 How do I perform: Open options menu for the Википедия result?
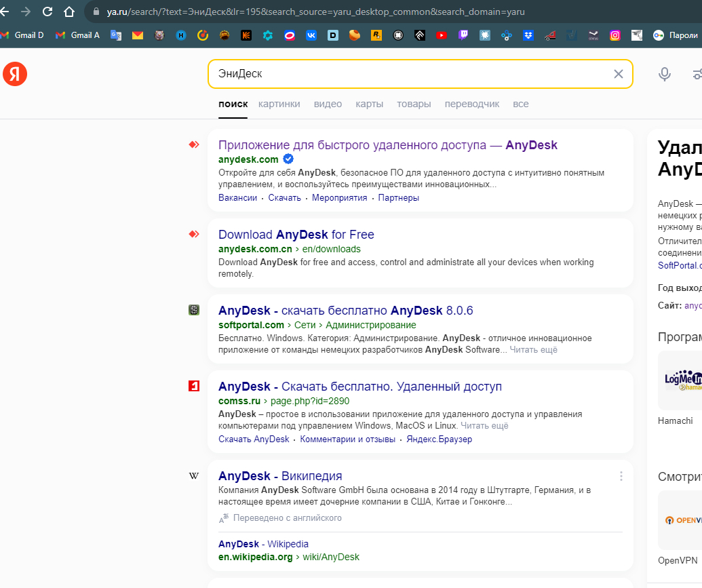point(621,476)
